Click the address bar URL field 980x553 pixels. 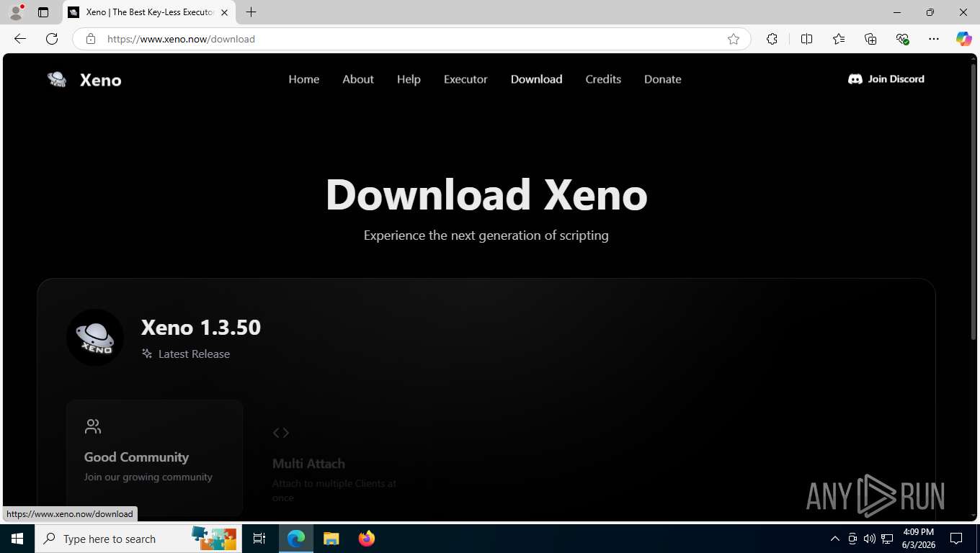tap(411, 39)
